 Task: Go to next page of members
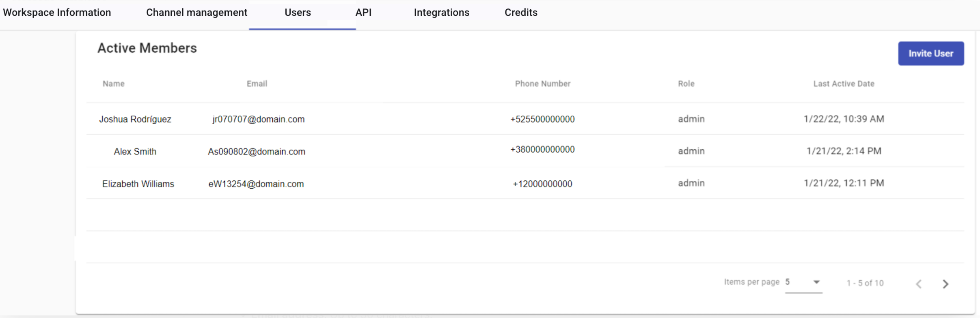click(x=945, y=284)
